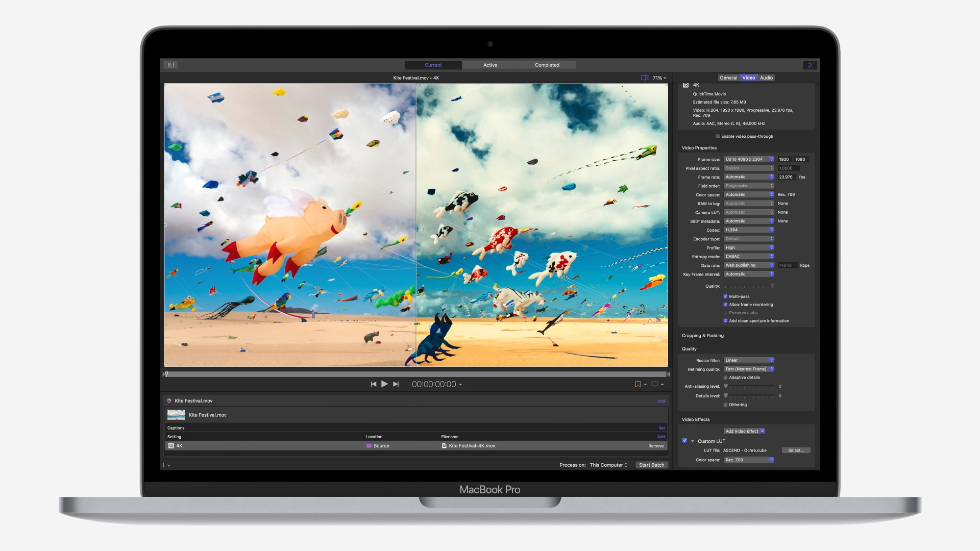The height and width of the screenshot is (551, 980).
Task: Open the Codec dropdown showing H.264
Action: [748, 230]
